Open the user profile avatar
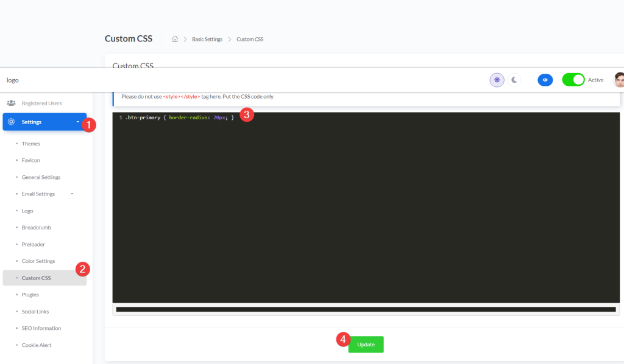The width and height of the screenshot is (624, 364). click(619, 80)
